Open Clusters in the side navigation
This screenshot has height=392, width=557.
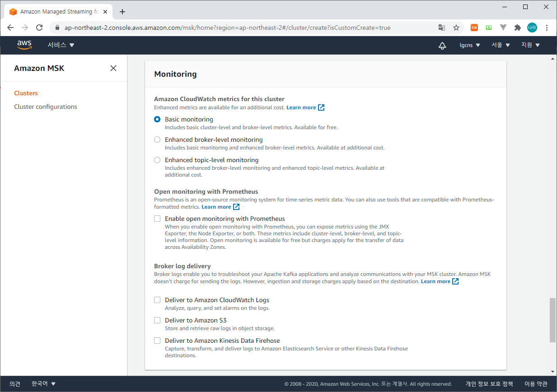[26, 93]
